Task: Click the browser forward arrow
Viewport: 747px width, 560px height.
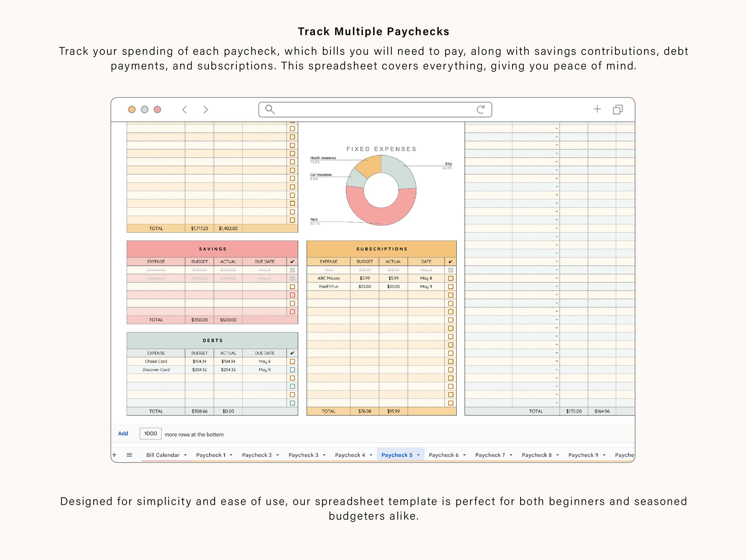Action: coord(205,110)
